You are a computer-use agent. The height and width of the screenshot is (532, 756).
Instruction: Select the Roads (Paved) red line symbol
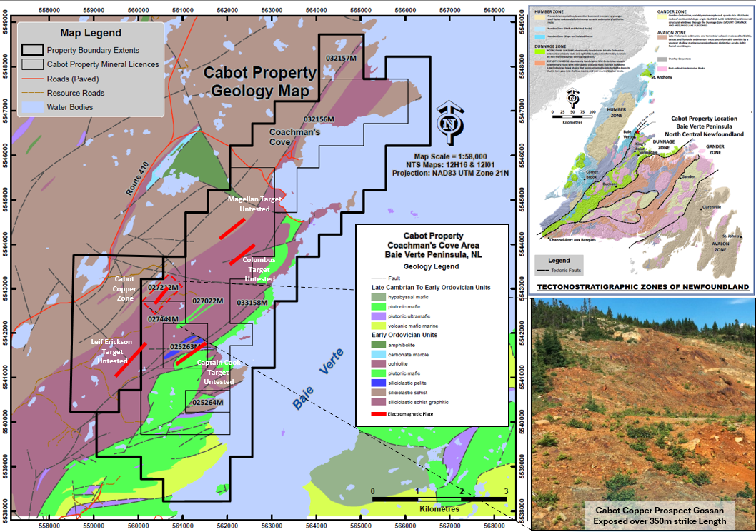tap(31, 79)
